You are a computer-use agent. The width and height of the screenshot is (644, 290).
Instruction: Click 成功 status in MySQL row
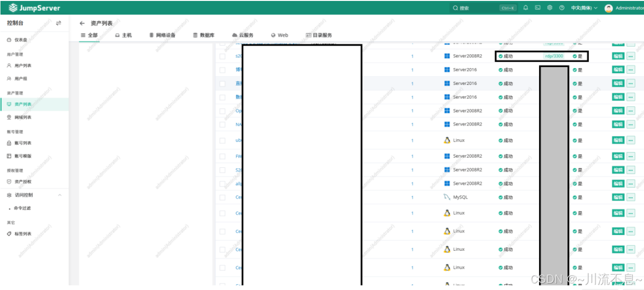[x=505, y=198]
